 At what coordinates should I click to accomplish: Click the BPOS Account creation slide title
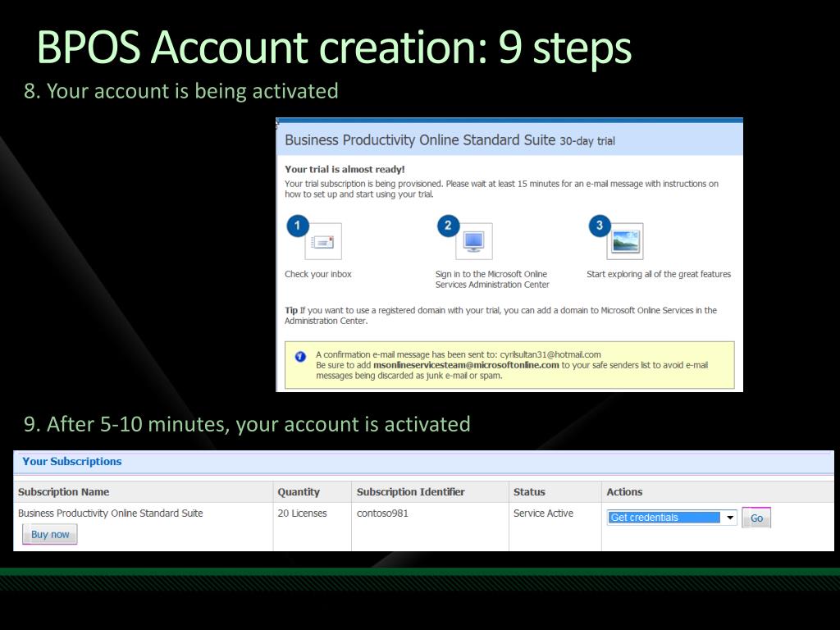pyautogui.click(x=335, y=48)
